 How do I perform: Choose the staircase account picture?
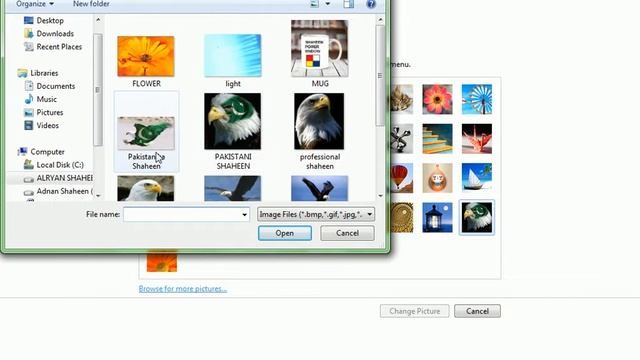pos(437,139)
